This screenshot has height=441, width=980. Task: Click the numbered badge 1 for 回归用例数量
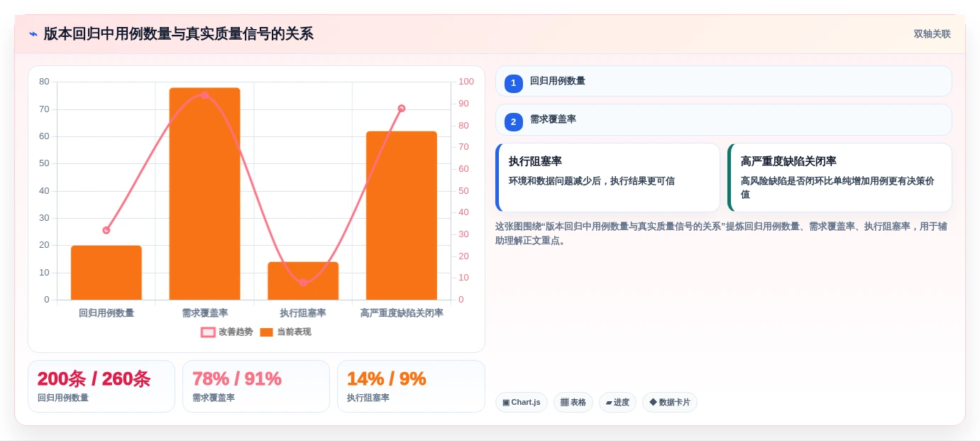514,83
